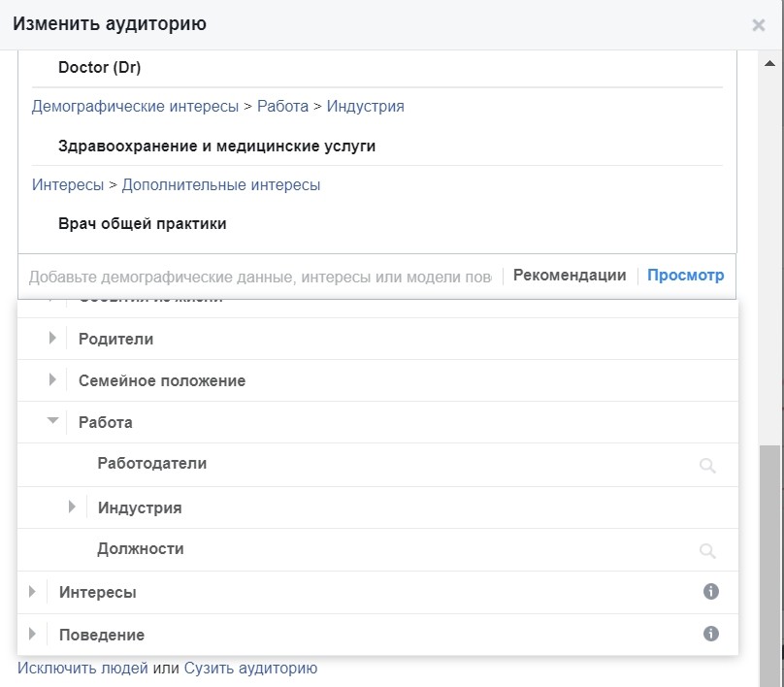
Task: Open top-level Интересы breadcrumb link
Action: click(x=68, y=184)
